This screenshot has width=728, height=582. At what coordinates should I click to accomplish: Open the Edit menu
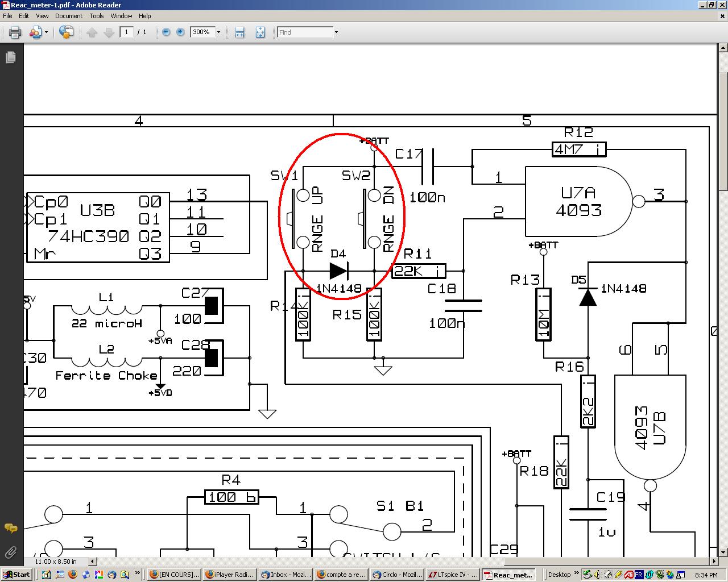click(x=24, y=16)
